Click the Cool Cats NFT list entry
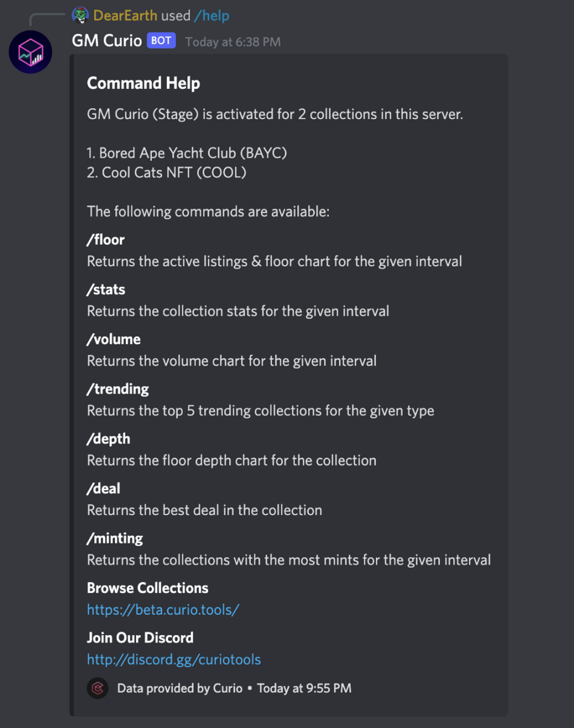The height and width of the screenshot is (728, 574). coord(167,173)
